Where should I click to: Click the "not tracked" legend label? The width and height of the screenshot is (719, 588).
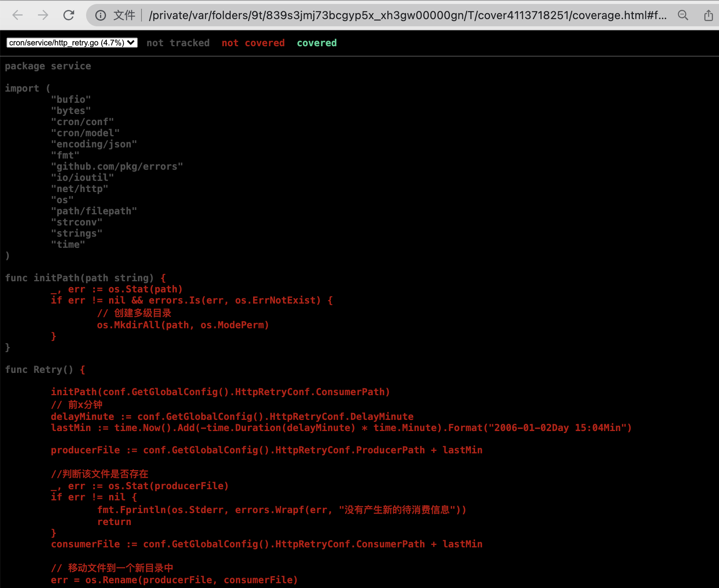click(x=178, y=43)
